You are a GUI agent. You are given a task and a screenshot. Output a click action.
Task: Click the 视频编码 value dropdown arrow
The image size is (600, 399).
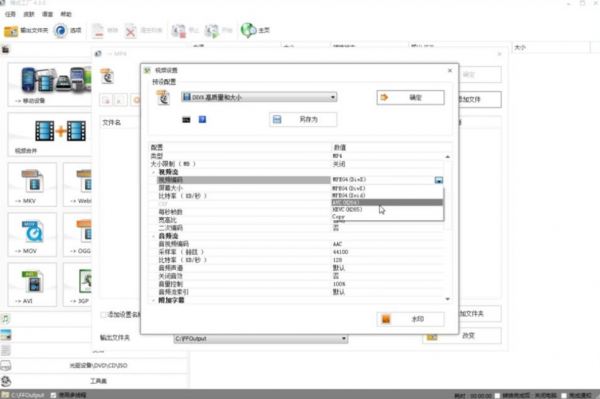click(x=439, y=180)
